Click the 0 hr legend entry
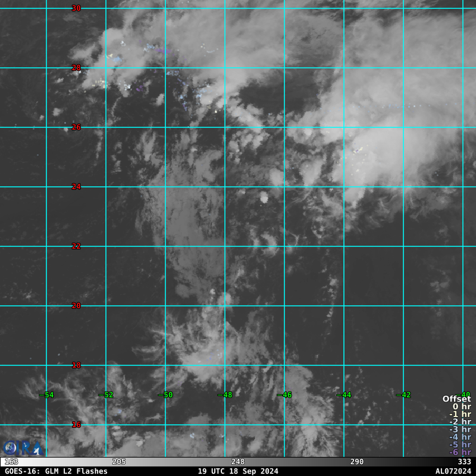Image resolution: width=476 pixels, height=476 pixels. tap(462, 407)
